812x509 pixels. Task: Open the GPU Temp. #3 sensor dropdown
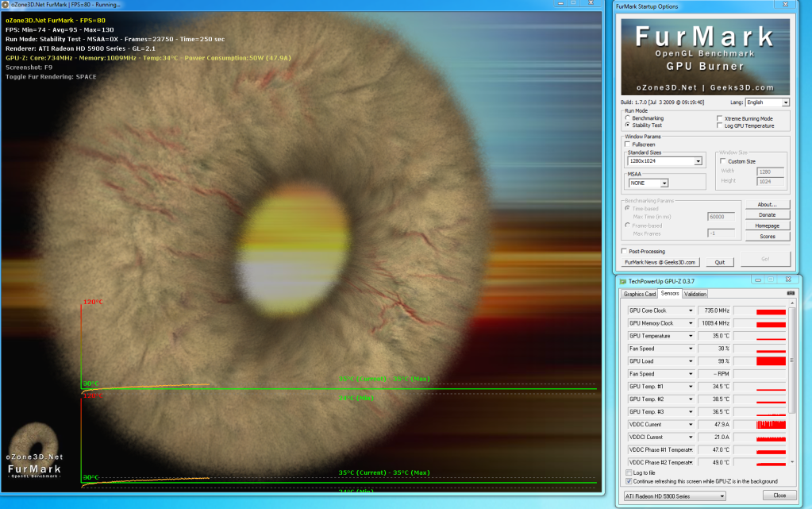691,411
